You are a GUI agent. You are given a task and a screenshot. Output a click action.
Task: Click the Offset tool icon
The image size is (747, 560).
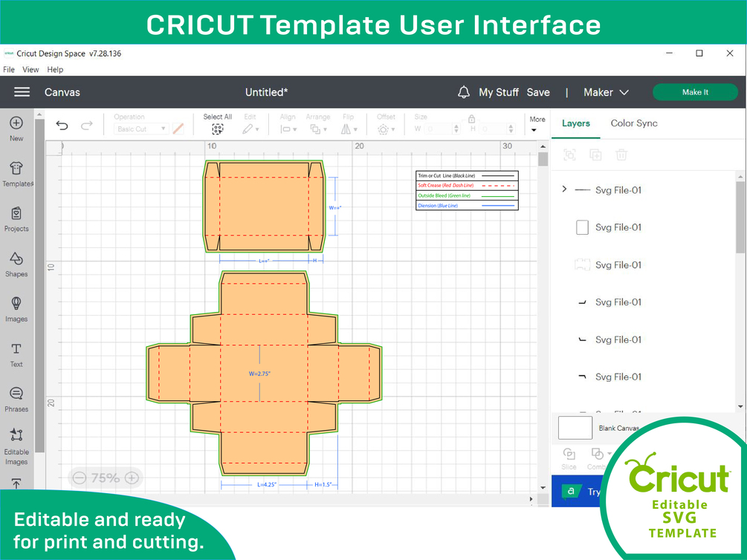pos(383,129)
